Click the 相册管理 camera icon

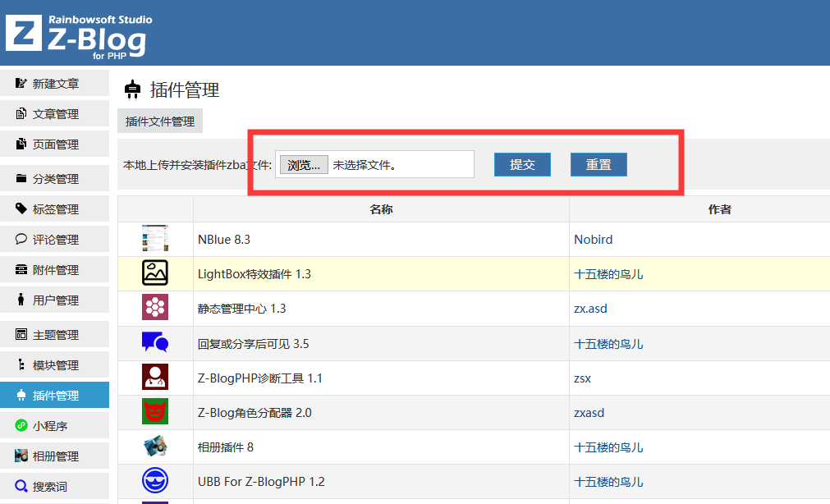pos(21,456)
